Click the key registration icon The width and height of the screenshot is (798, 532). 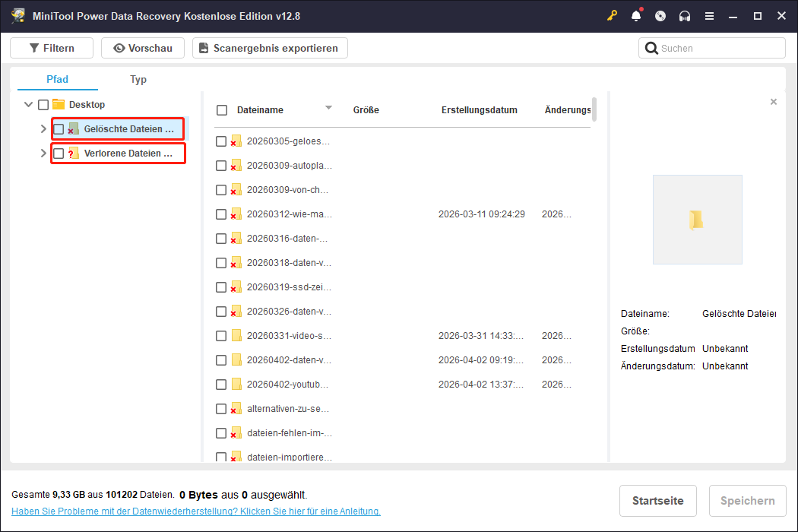pyautogui.click(x=612, y=16)
